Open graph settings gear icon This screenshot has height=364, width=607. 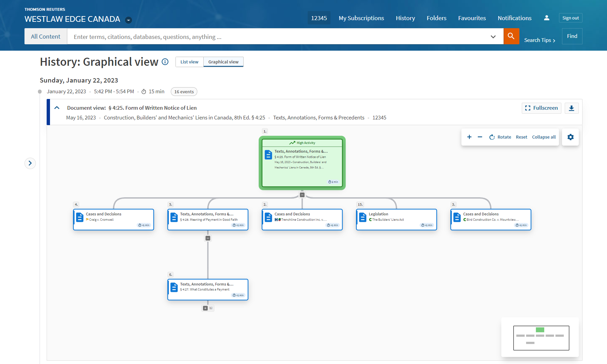pos(571,137)
